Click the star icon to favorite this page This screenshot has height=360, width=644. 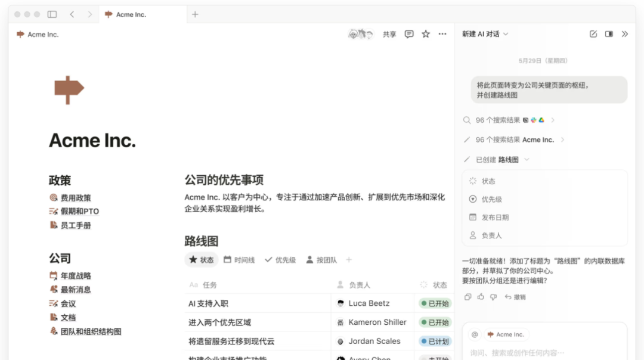click(425, 34)
